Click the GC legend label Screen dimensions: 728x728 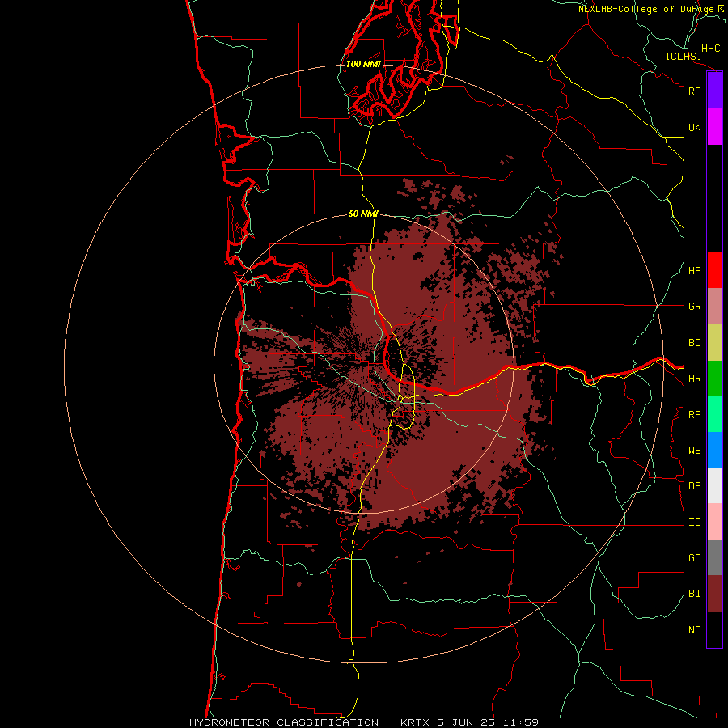pos(694,558)
